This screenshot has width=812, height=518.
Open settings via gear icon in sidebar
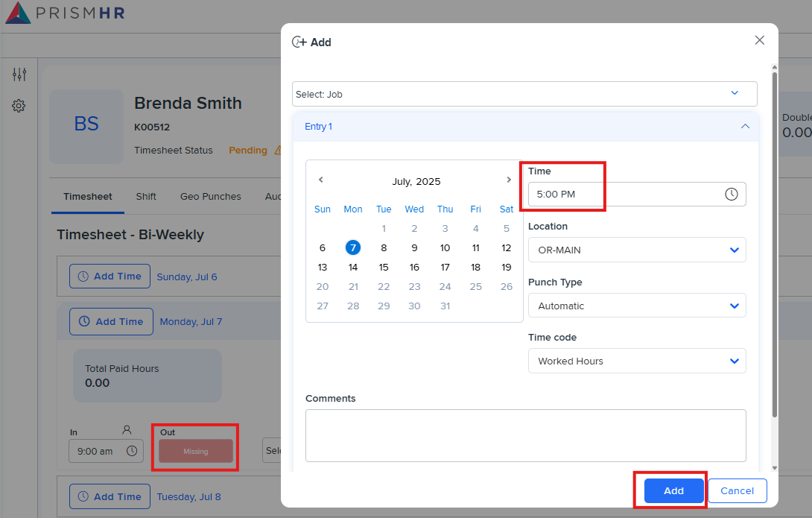[x=19, y=105]
